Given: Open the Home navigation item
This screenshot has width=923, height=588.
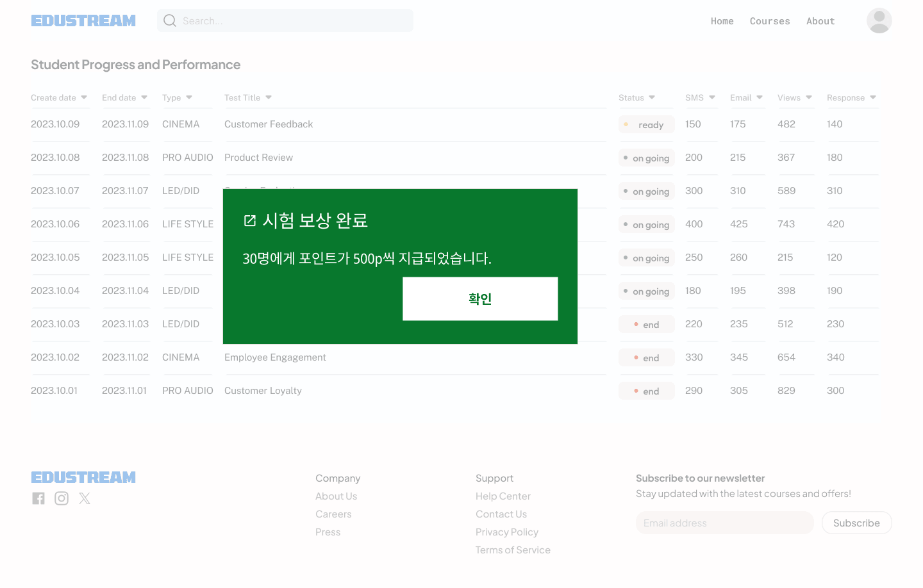Looking at the screenshot, I should click(722, 20).
